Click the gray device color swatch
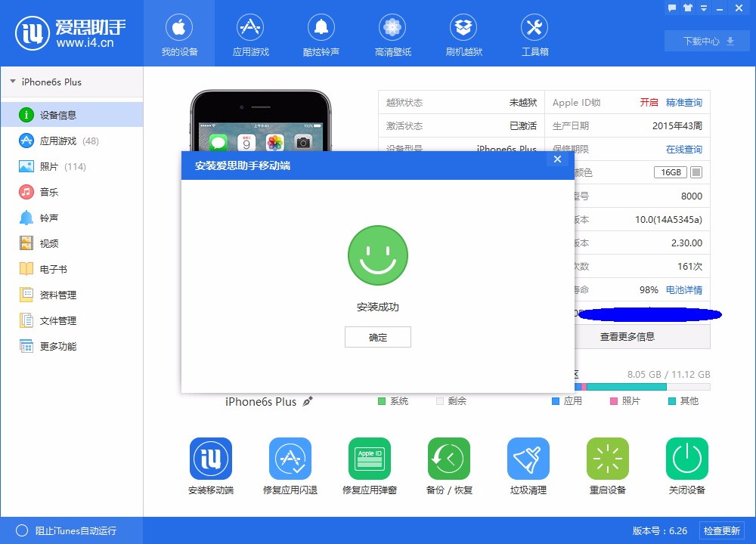 [696, 172]
